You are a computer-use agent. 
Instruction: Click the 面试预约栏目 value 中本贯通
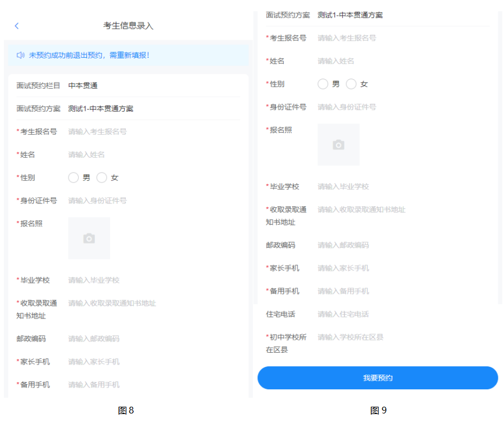(83, 86)
